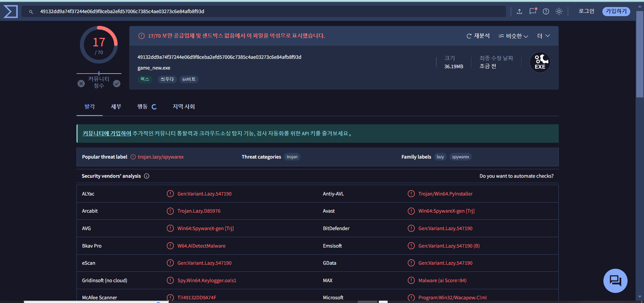The width and height of the screenshot is (644, 303).
Task: Click the McAfee Scanner vendor name
Action: click(x=100, y=298)
